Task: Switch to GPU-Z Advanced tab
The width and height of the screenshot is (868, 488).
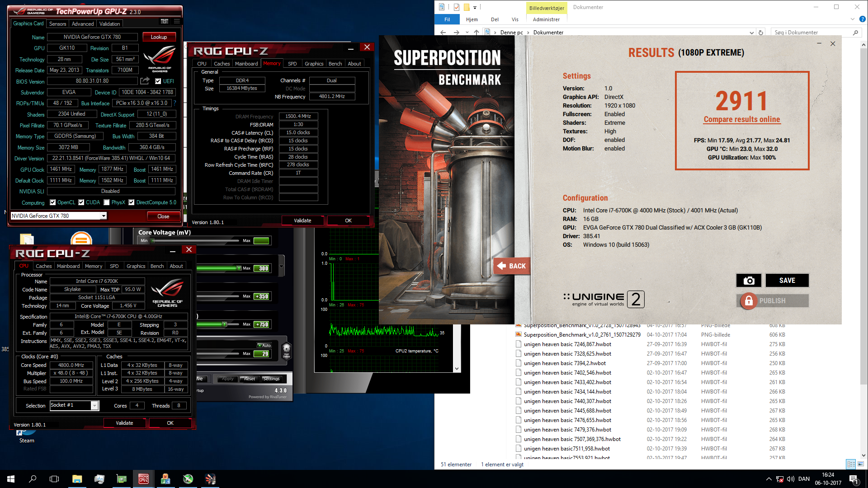Action: (83, 24)
